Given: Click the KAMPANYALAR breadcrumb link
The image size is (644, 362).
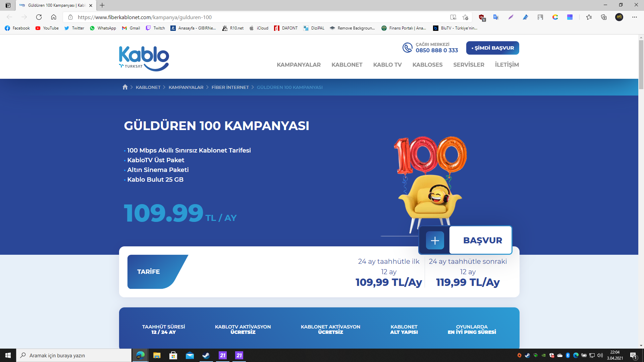Looking at the screenshot, I should pyautogui.click(x=186, y=87).
